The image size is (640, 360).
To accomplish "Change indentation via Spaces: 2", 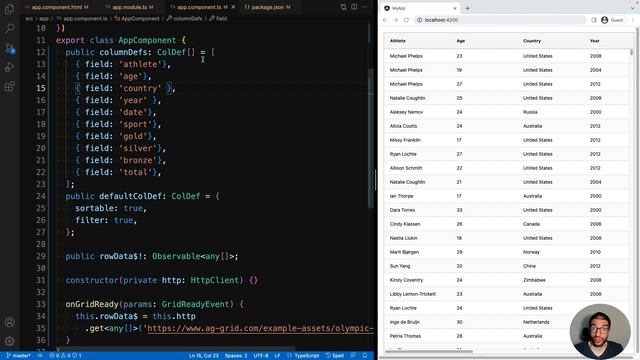I will pos(236,356).
